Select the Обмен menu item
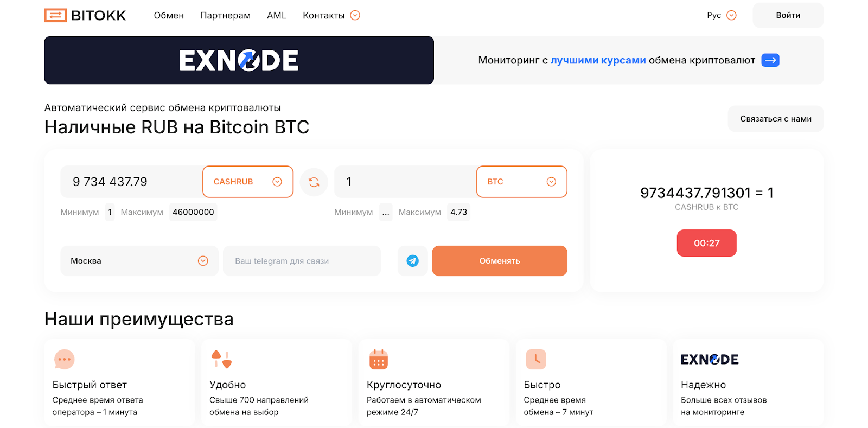This screenshot has width=868, height=428. tap(168, 15)
